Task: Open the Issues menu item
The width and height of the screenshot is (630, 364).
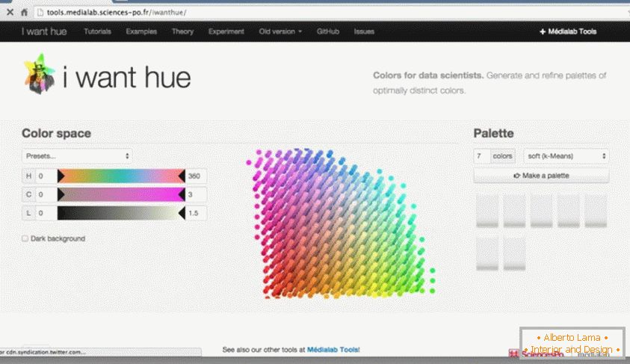Action: [x=364, y=31]
